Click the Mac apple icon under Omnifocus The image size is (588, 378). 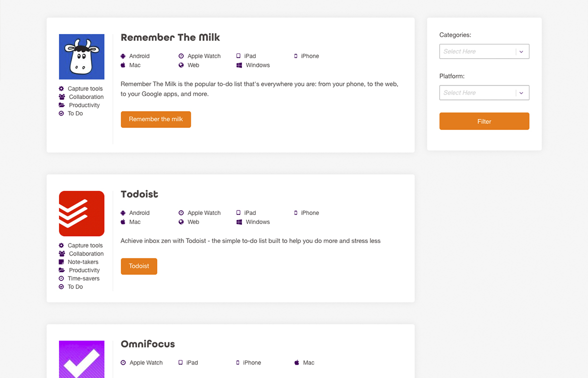coord(296,362)
